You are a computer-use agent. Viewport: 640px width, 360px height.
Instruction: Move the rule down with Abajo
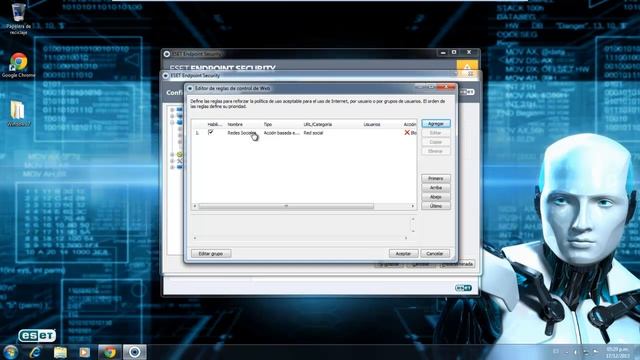[436, 197]
